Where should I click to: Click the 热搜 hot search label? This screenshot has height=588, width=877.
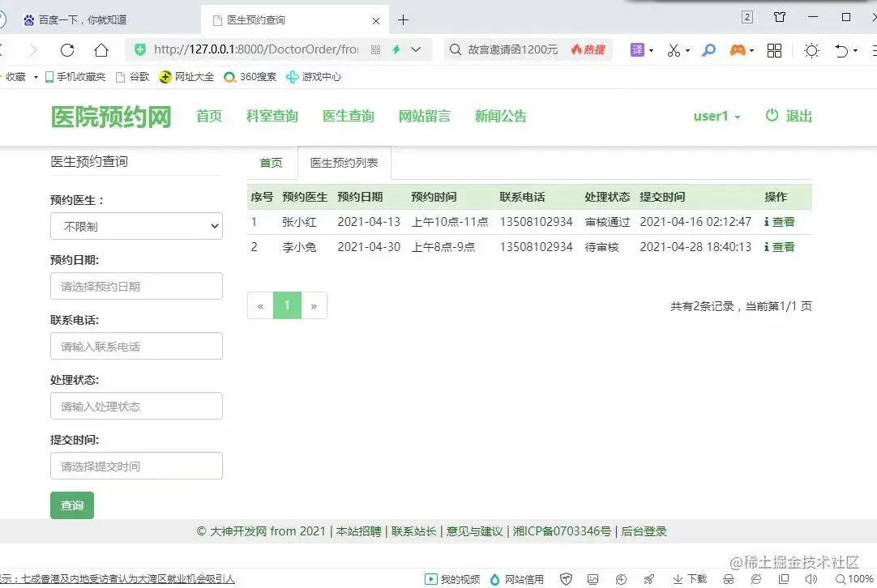pyautogui.click(x=588, y=49)
